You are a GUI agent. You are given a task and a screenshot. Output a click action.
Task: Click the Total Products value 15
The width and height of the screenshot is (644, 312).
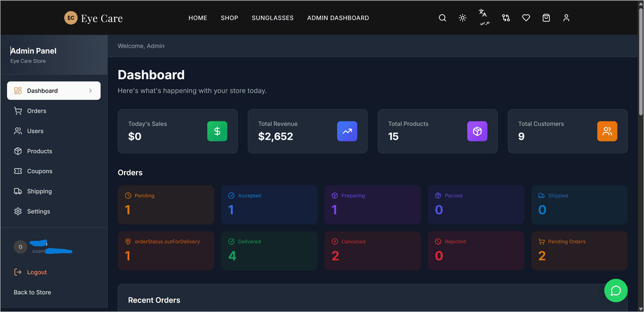[x=394, y=136]
